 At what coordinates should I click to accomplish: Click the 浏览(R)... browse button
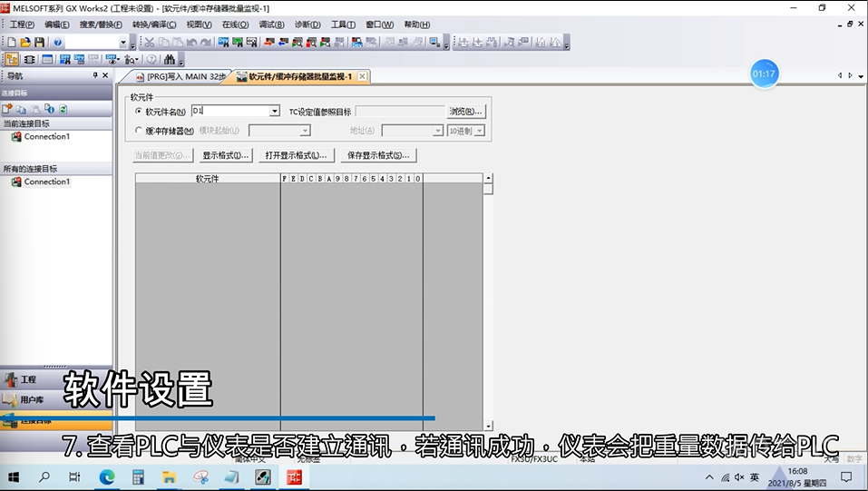pyautogui.click(x=465, y=112)
